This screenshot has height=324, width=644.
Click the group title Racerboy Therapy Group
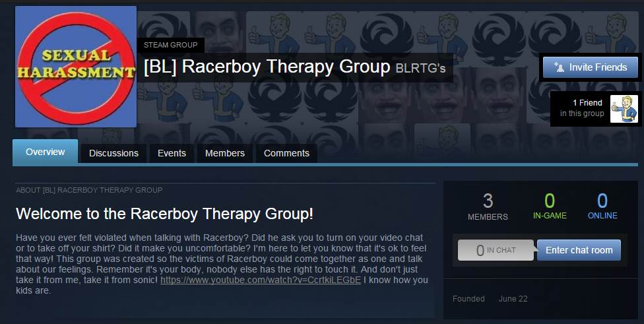267,67
